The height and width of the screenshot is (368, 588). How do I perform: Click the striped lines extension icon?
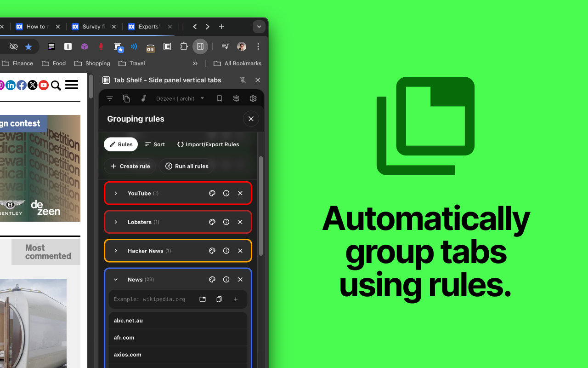tap(51, 46)
